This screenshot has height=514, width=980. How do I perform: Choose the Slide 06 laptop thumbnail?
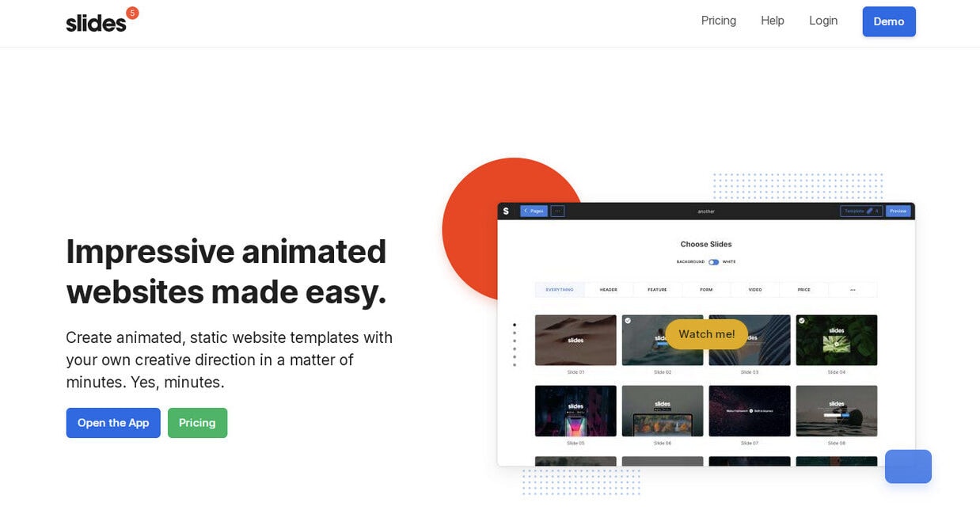(663, 411)
